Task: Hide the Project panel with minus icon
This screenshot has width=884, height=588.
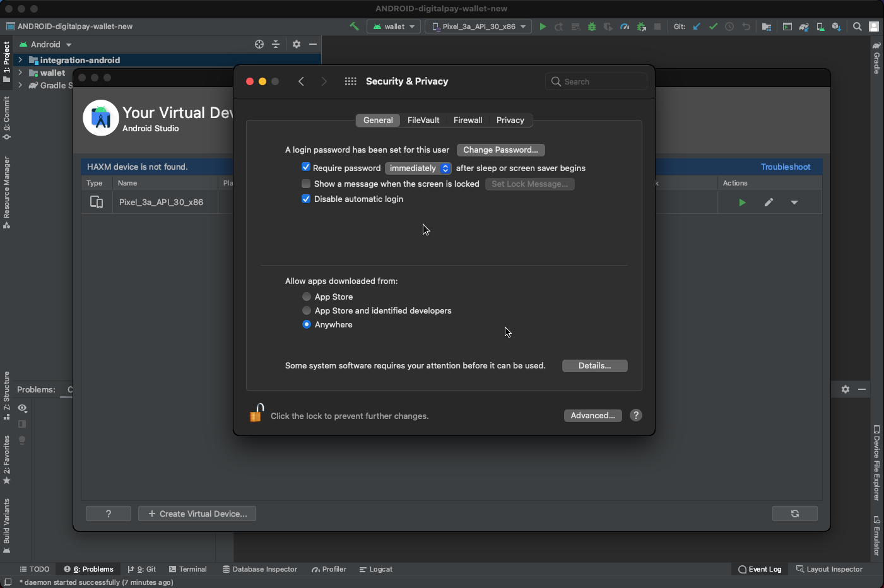Action: pyautogui.click(x=313, y=44)
